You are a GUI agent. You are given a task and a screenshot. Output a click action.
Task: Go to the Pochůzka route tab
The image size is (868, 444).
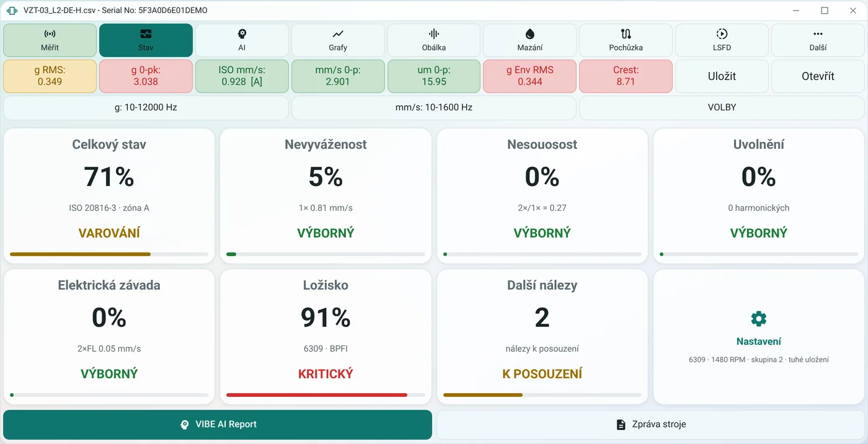click(x=626, y=40)
